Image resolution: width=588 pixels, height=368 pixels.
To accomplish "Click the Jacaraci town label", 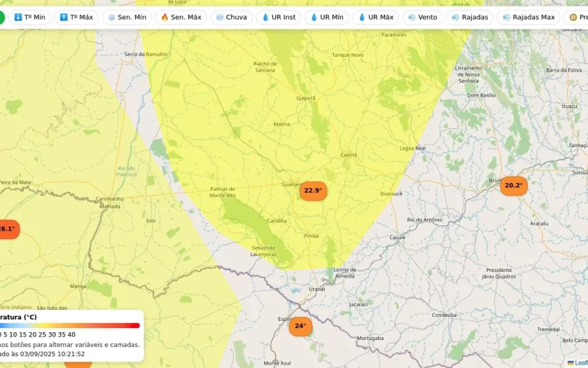I will click(x=358, y=304).
